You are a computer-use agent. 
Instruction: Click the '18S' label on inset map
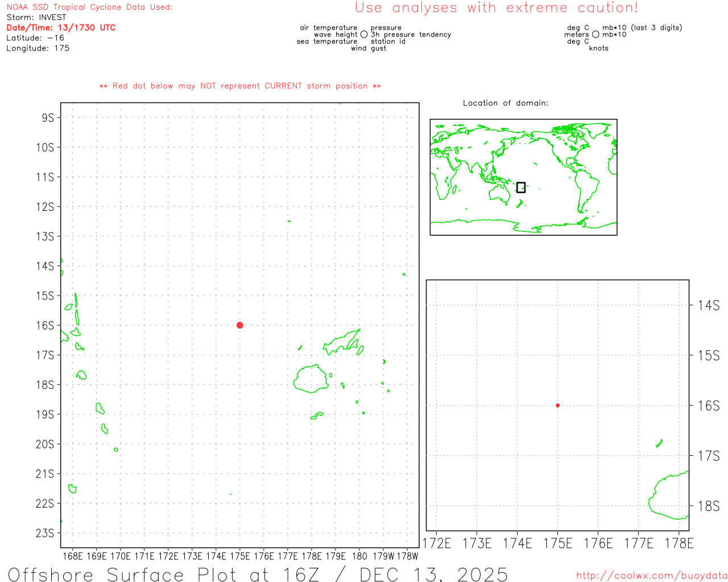tap(709, 506)
